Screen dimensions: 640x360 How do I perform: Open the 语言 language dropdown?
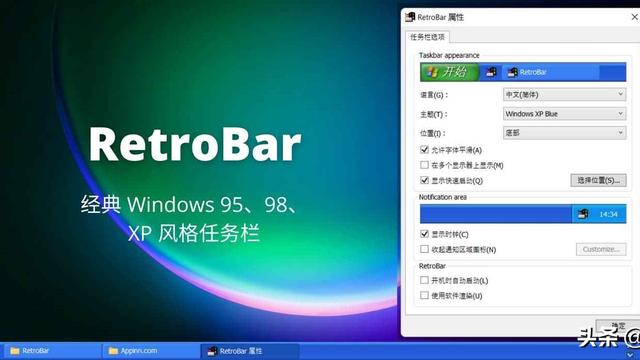point(564,95)
